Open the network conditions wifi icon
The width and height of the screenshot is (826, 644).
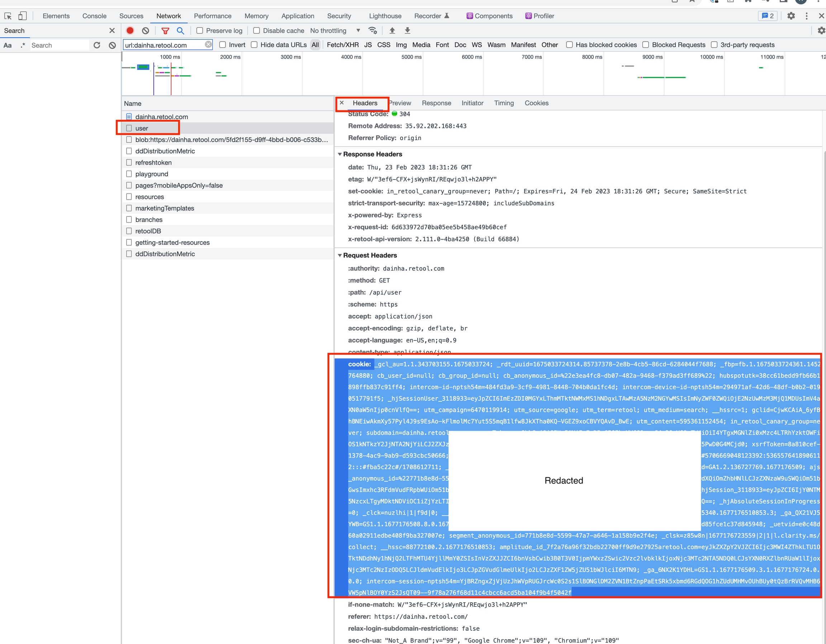click(372, 30)
